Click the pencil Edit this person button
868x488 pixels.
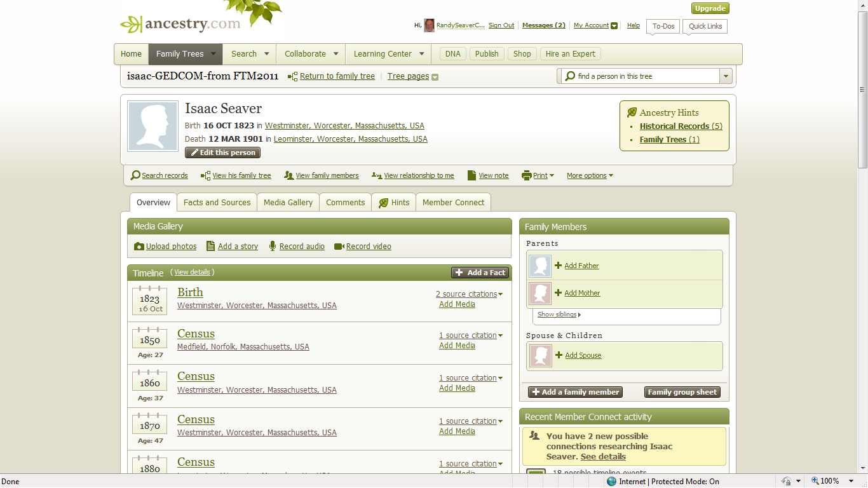(222, 152)
